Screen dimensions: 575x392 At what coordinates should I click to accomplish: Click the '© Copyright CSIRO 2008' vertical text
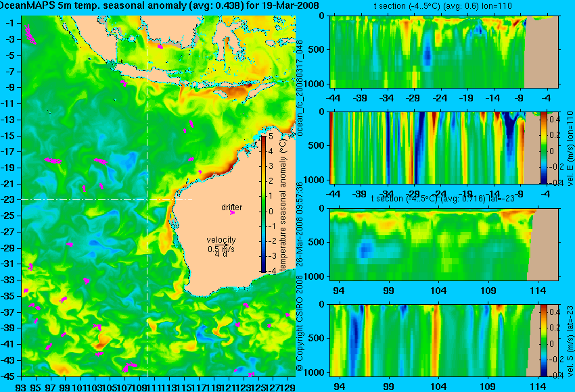pyautogui.click(x=300, y=322)
